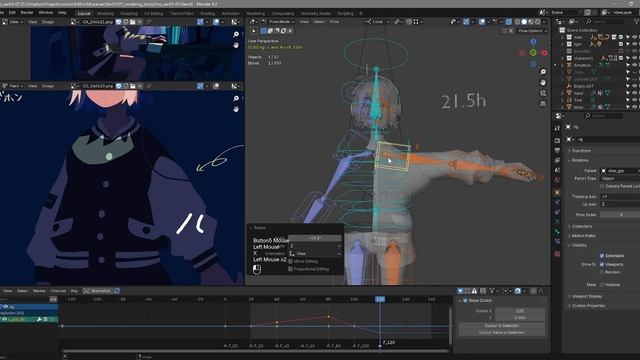The width and height of the screenshot is (640, 360).
Task: Toggle camera view icon in 3D viewport
Action: [543, 93]
